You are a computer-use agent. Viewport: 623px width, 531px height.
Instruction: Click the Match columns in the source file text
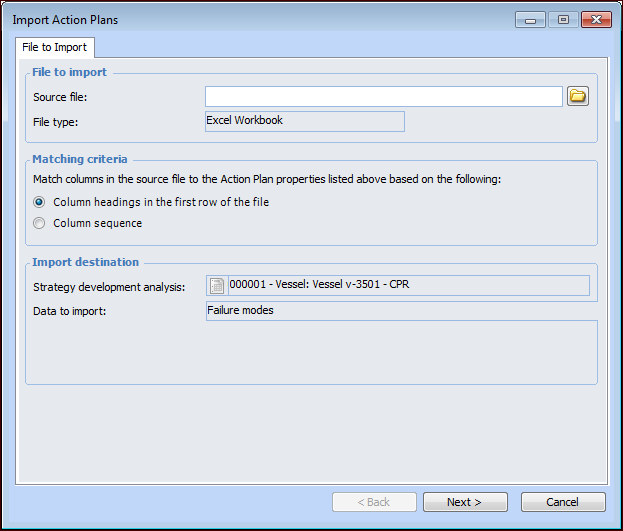[x=267, y=179]
